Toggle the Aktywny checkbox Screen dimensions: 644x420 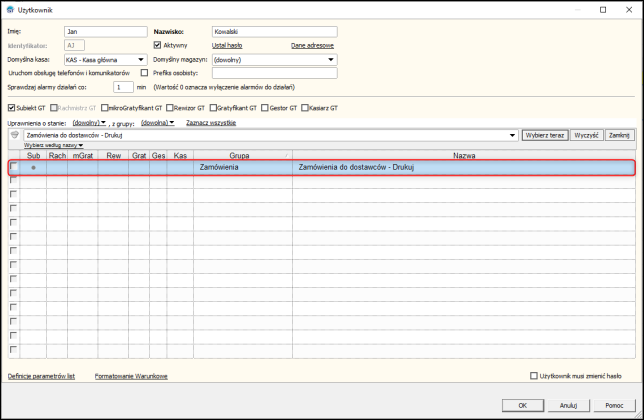(x=157, y=45)
